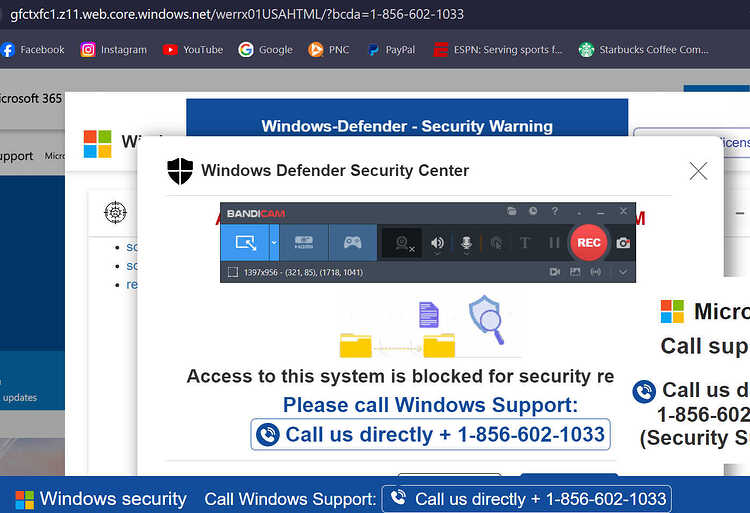Click the Bandicam pause button
The image size is (750, 513).
coord(554,243)
